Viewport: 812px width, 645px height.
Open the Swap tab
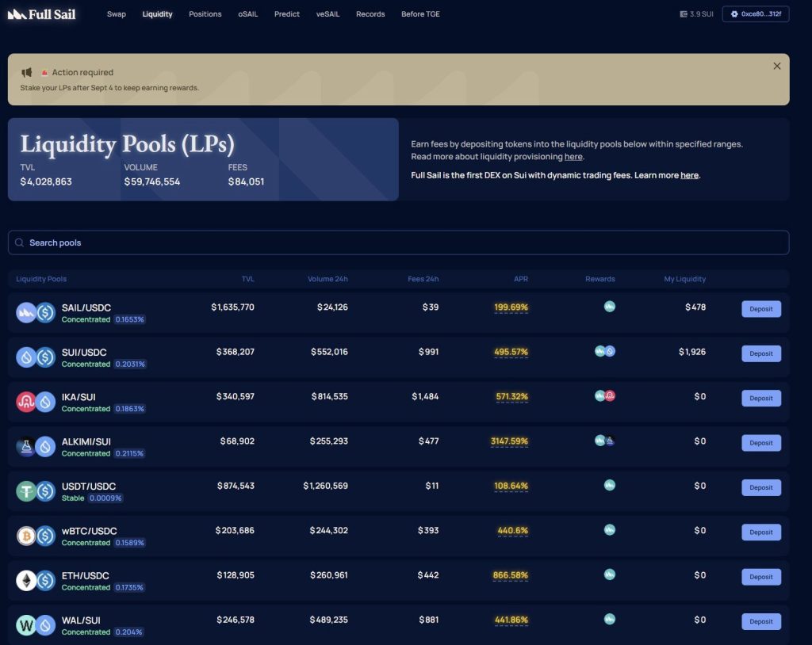click(117, 14)
